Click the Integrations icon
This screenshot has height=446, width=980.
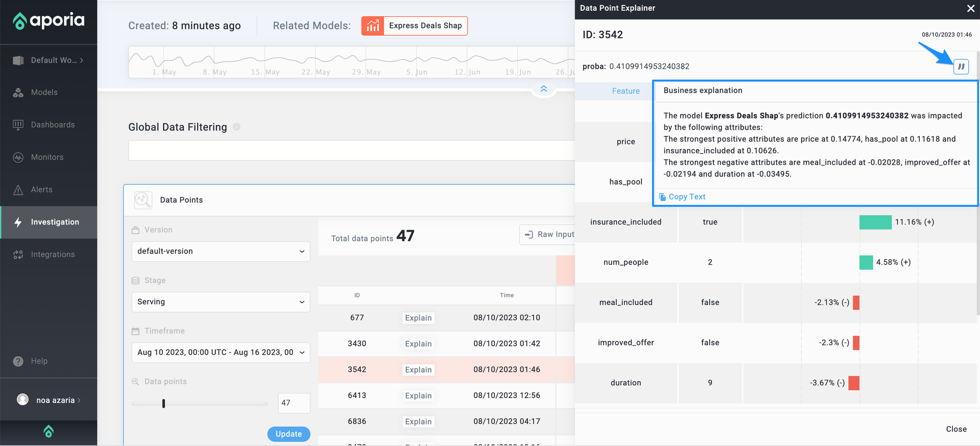click(x=18, y=254)
